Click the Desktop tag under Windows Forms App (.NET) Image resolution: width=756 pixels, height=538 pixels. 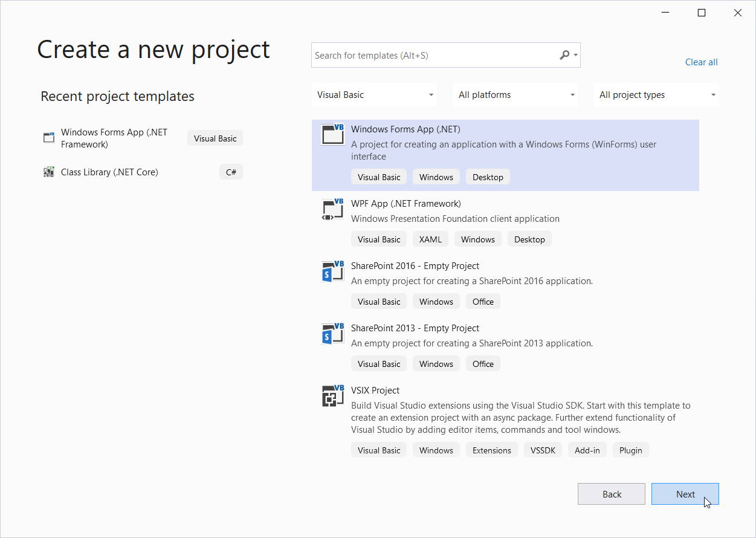click(x=488, y=177)
